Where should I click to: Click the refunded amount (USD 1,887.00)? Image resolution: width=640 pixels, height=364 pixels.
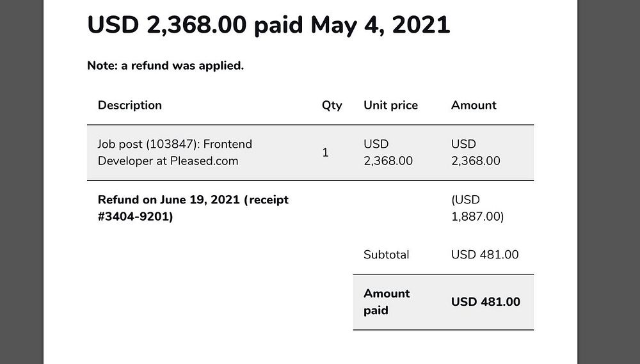pos(477,209)
